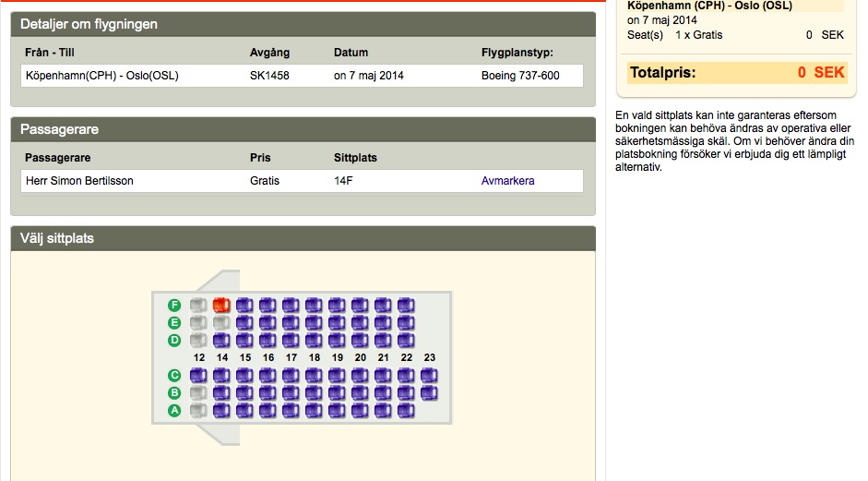
Task: Select seat 14D on the seat map
Action: coord(221,340)
